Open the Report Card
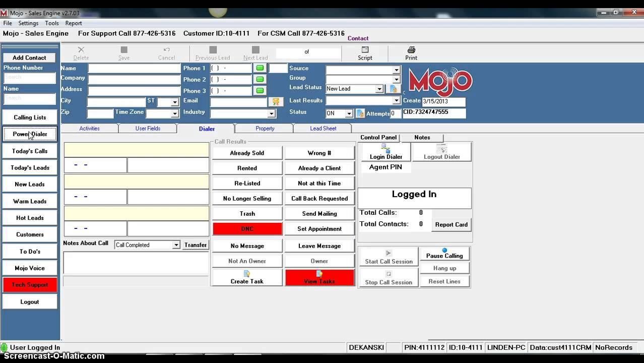The height and width of the screenshot is (363, 644). [x=452, y=225]
